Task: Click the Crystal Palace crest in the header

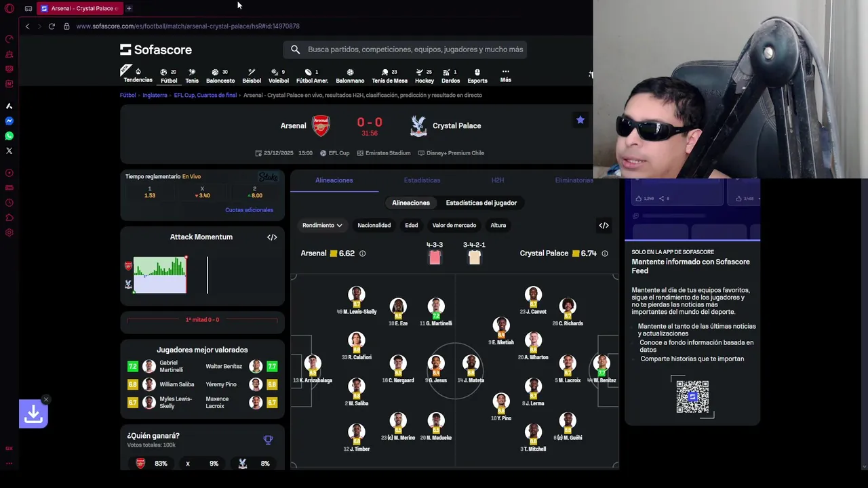Action: click(418, 126)
